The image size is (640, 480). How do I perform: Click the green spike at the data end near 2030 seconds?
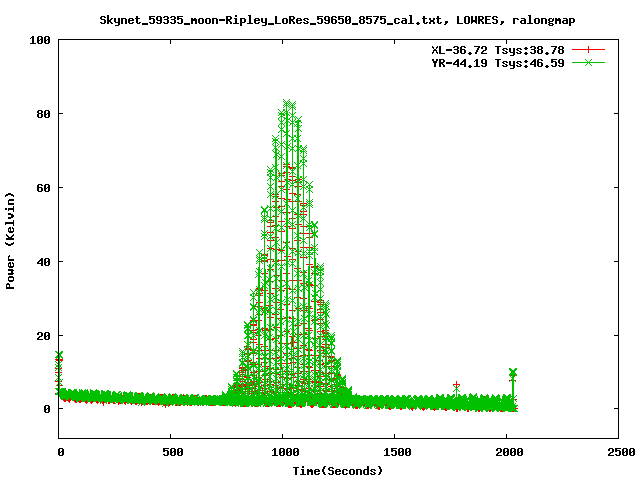pyautogui.click(x=513, y=372)
